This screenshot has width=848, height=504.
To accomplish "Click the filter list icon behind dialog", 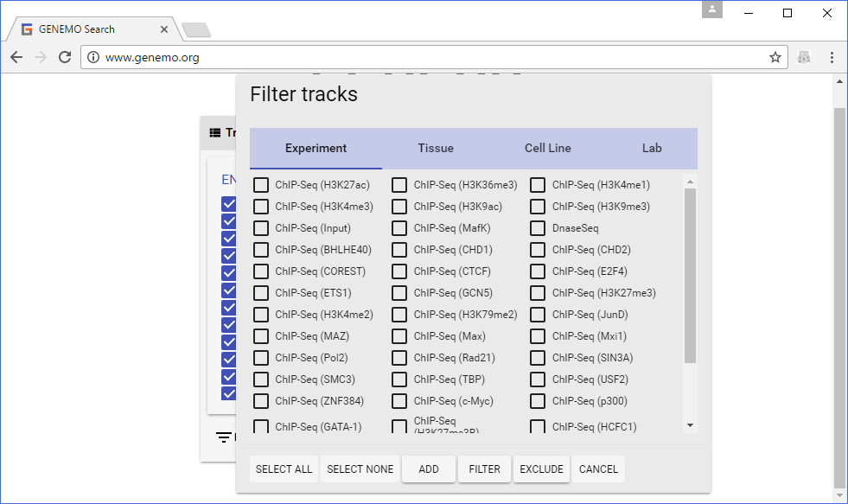I will click(224, 437).
